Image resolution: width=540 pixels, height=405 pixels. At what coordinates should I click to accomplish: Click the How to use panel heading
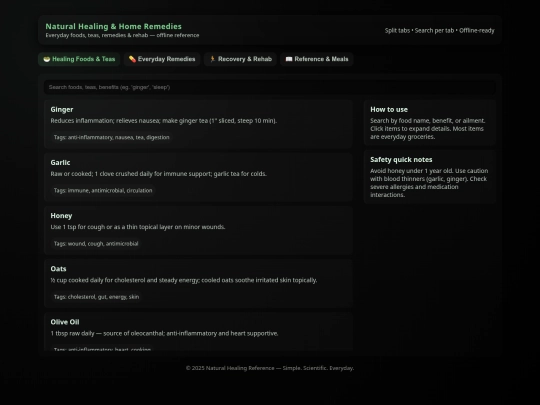click(x=389, y=110)
